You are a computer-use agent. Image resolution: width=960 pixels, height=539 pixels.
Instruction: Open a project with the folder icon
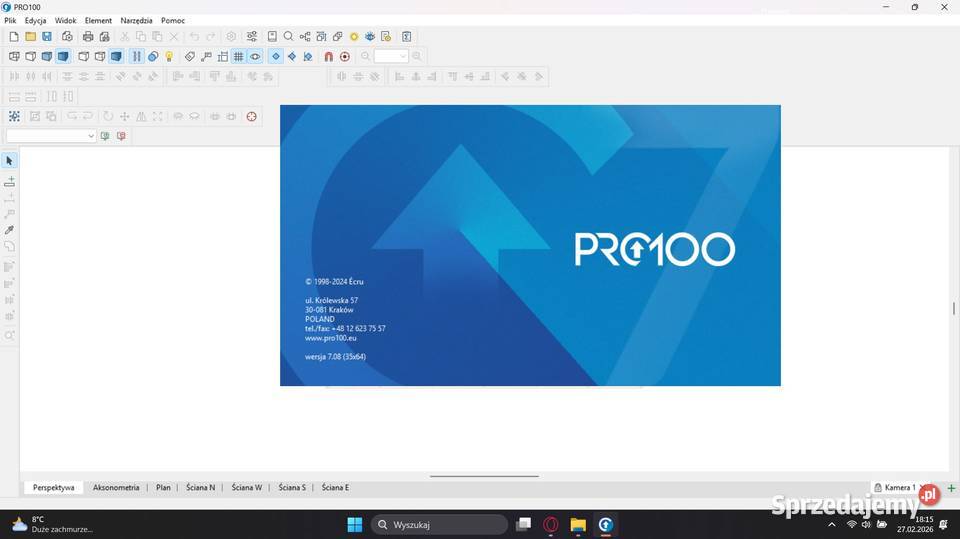tap(30, 37)
